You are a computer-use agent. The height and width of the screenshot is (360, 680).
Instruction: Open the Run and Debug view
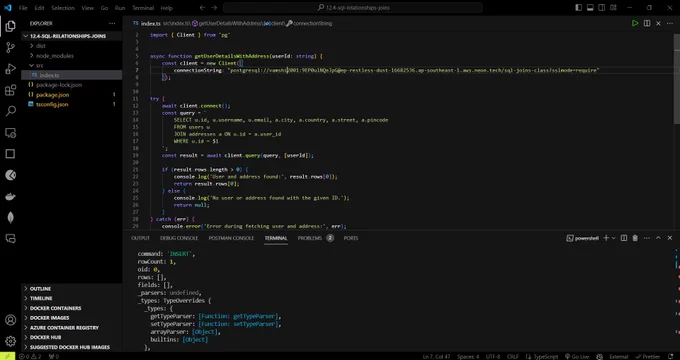10,69
